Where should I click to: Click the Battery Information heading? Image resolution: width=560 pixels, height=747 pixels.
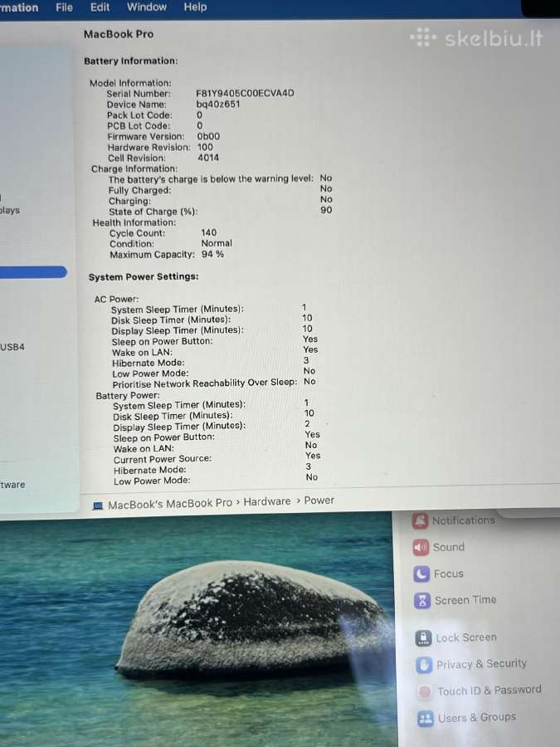[131, 61]
